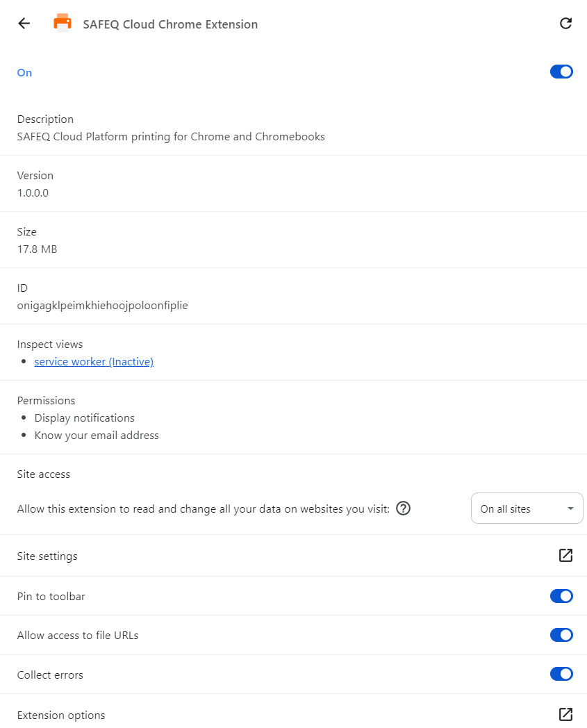Click the extension ID string
Image resolution: width=587 pixels, height=728 pixels.
[x=102, y=305]
